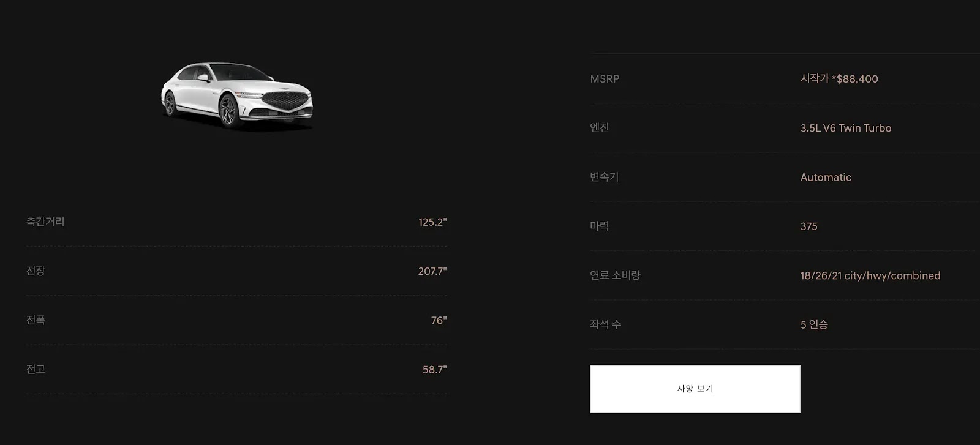Click the 시작가 *$88,400 price text
Screen dimensions: 980x445
pos(839,78)
